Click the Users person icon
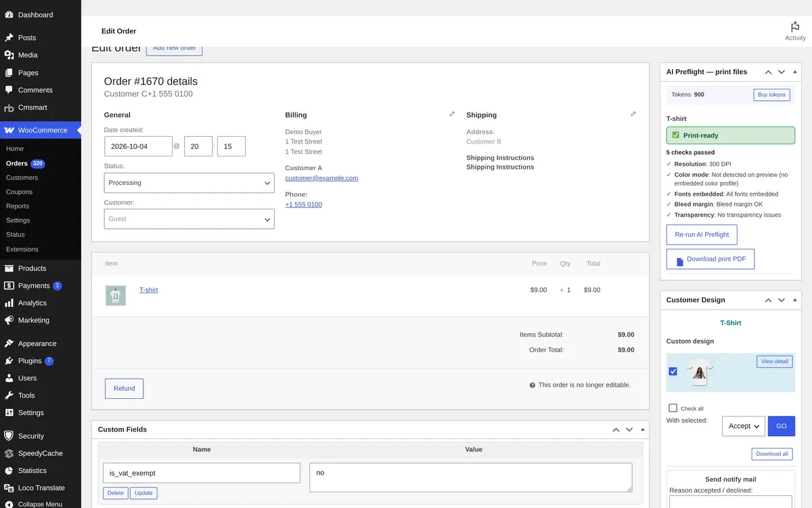Screen dimensions: 812x508 pos(9,378)
